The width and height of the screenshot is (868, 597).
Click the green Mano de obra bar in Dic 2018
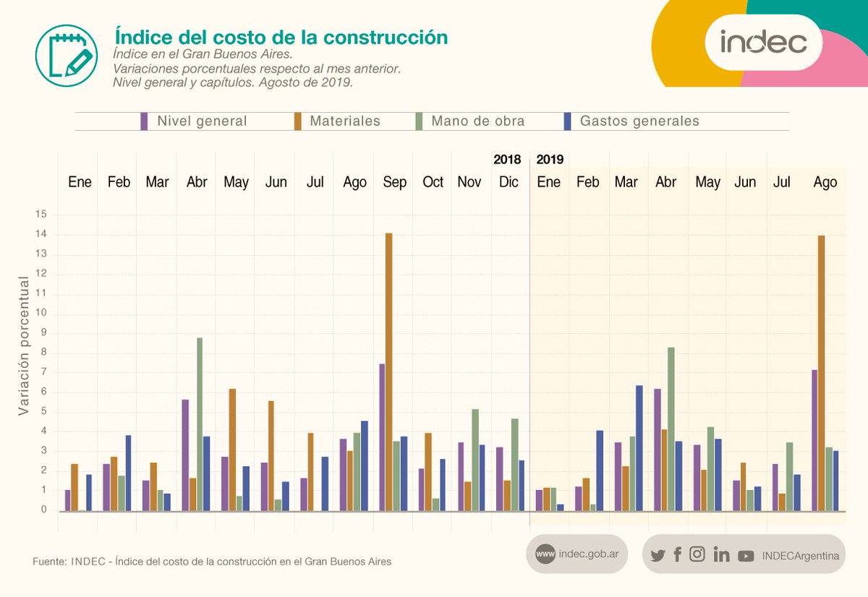pyautogui.click(x=514, y=464)
